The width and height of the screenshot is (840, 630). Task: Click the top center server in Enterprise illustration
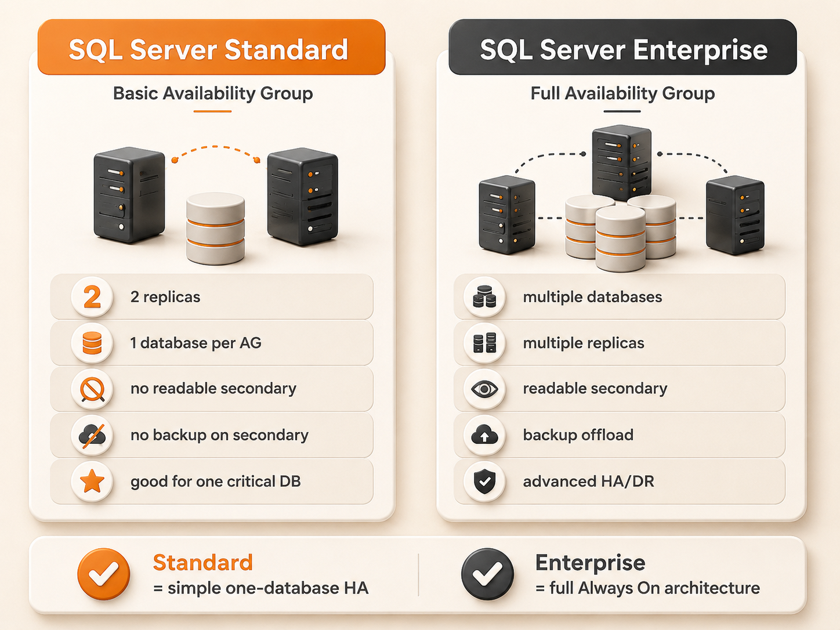[x=622, y=162]
